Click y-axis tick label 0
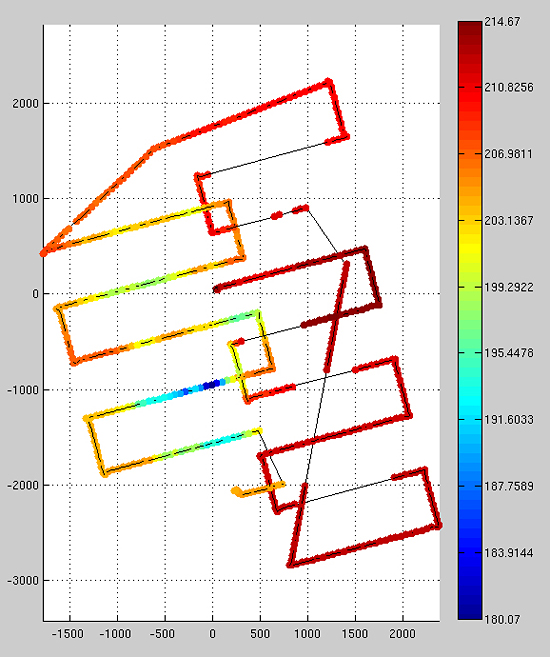This screenshot has height=657, width=550. coord(35,294)
